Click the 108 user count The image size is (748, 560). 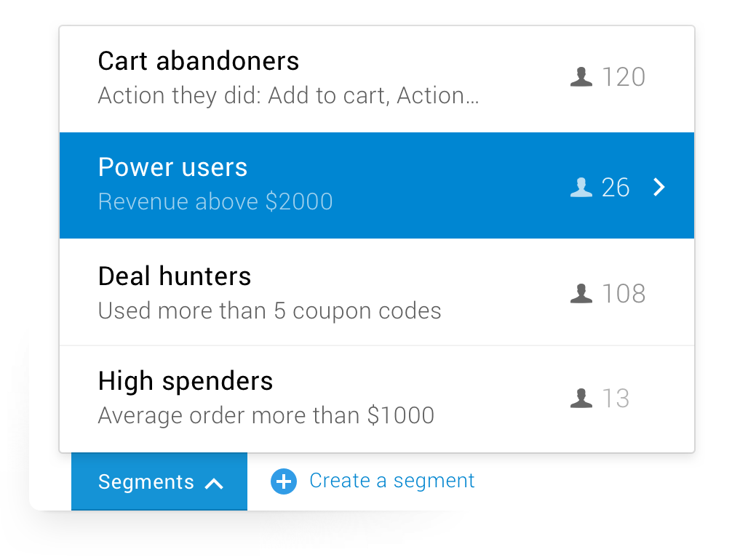[x=624, y=293]
